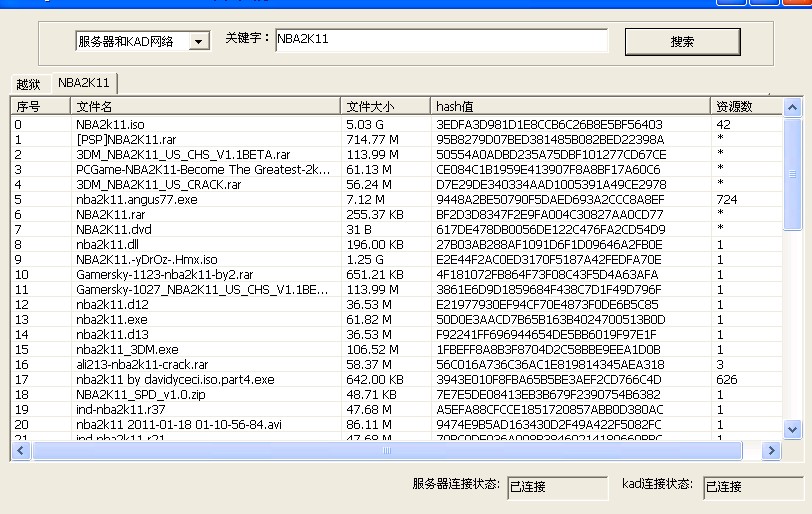The image size is (812, 514).
Task: Click the 7.12 M file size cell
Action: click(365, 199)
